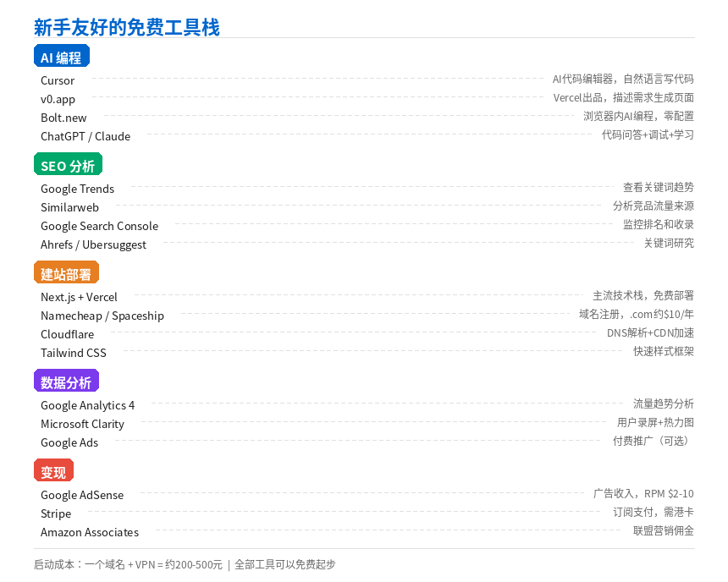728x582 pixels.
Task: Click description AI代码编辑器，自然语言写代码
Action: click(x=623, y=80)
